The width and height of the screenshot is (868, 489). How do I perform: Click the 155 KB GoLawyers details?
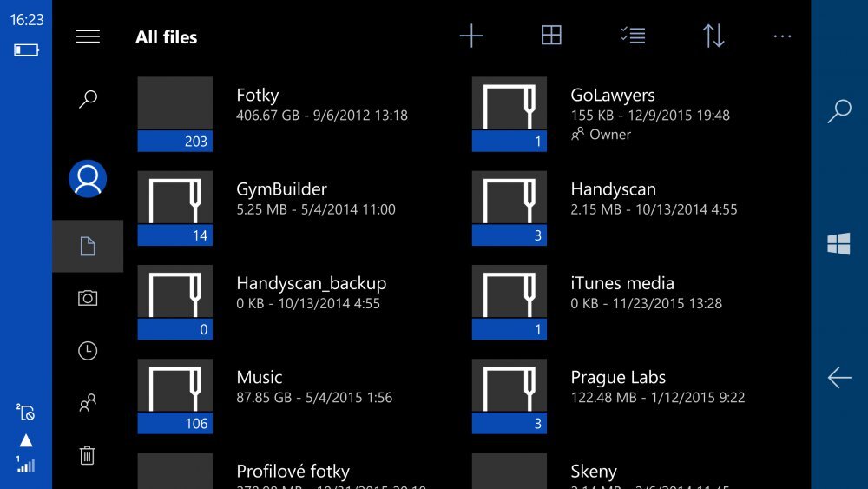coord(650,116)
